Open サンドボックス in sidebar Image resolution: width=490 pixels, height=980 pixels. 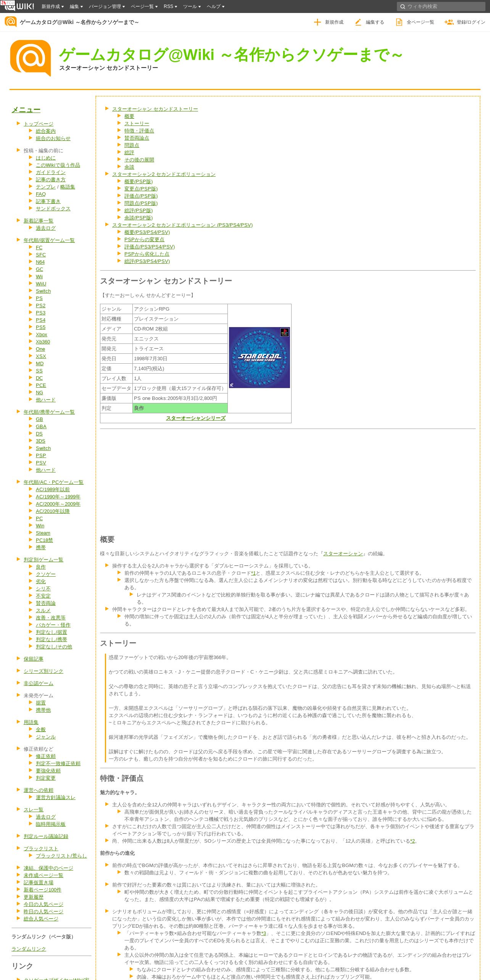click(x=53, y=209)
